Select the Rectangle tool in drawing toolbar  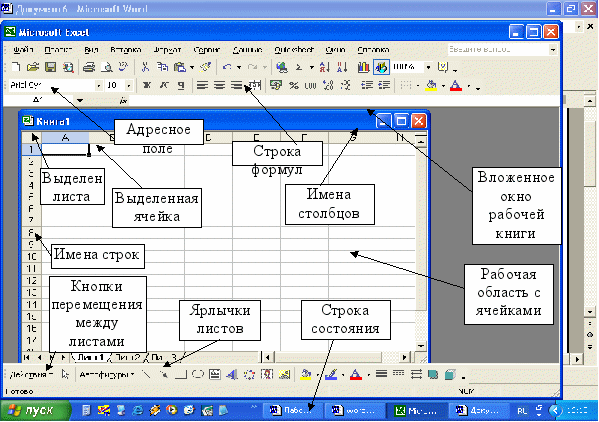tap(180, 374)
